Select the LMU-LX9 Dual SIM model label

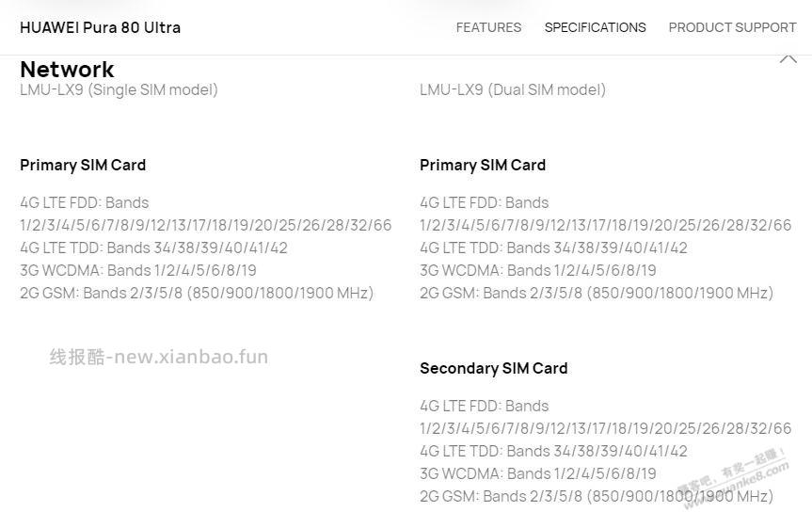pyautogui.click(x=513, y=89)
